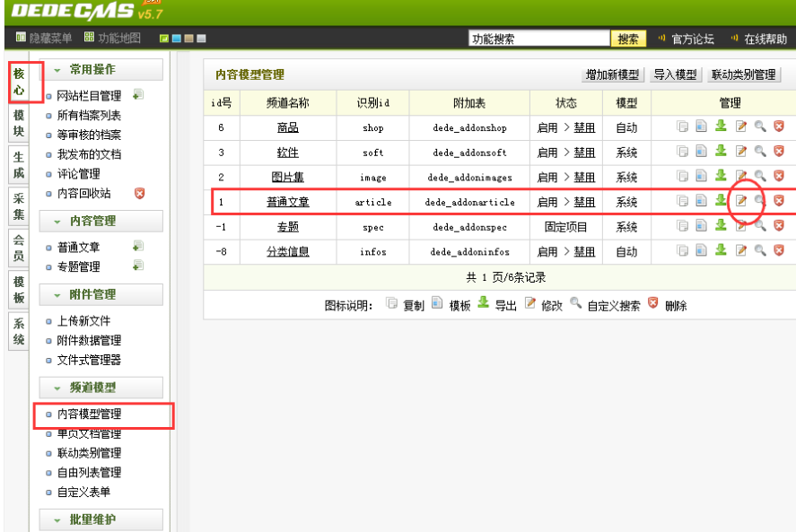Click add icon next to 普通文章 in sidebar
Image resolution: width=796 pixels, height=532 pixels.
coord(138,246)
